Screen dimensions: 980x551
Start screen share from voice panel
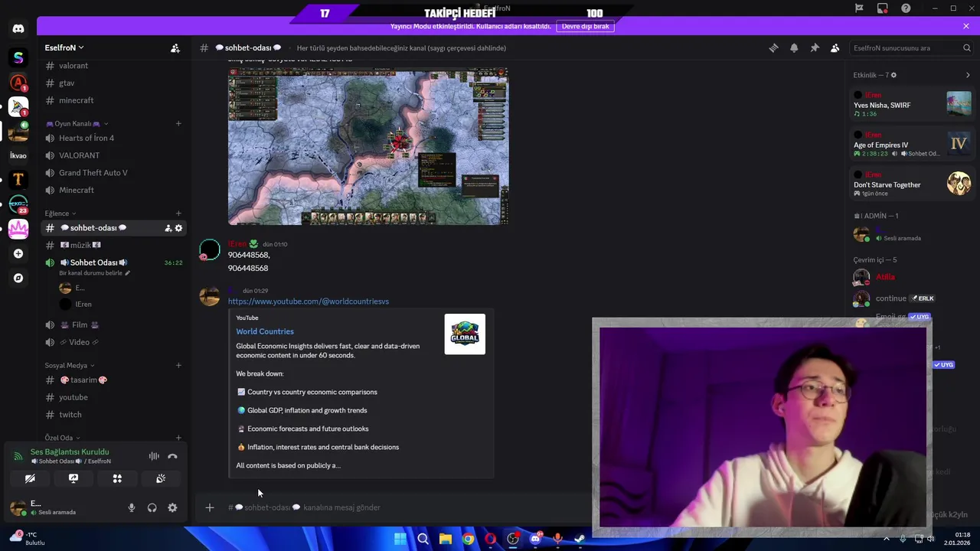click(x=73, y=478)
